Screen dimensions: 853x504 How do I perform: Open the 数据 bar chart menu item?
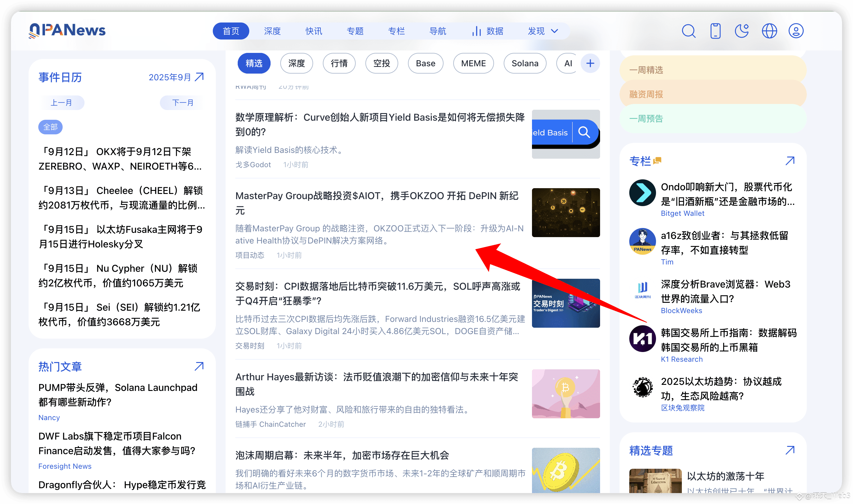pos(487,31)
